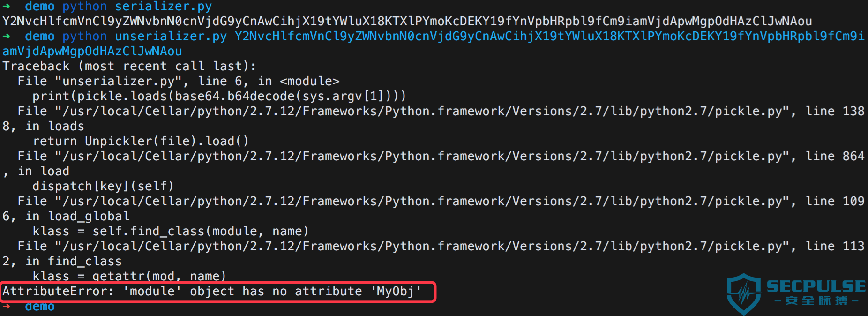Click the 'klass = getattr(mod, name)' line
Screen dimensions: 868x316
129,276
